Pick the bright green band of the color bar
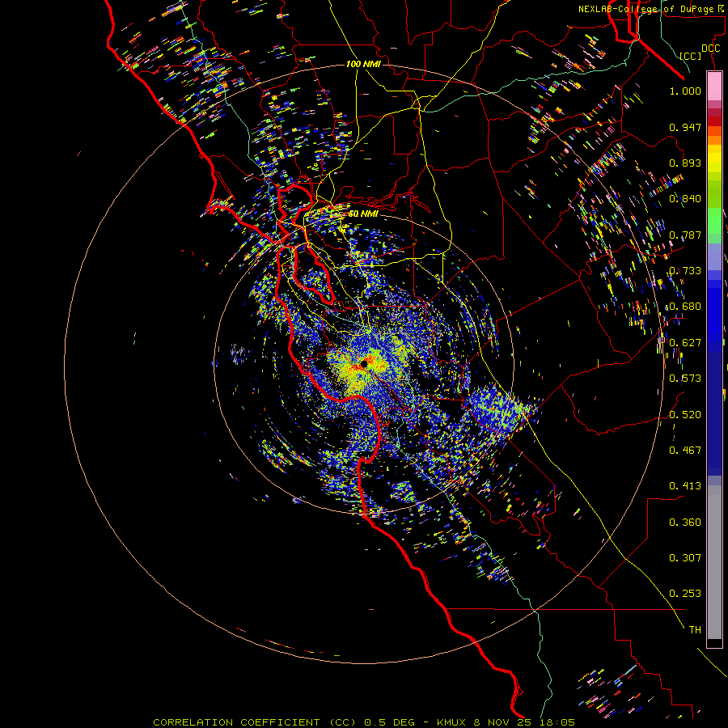This screenshot has height=728, width=728. [x=714, y=221]
